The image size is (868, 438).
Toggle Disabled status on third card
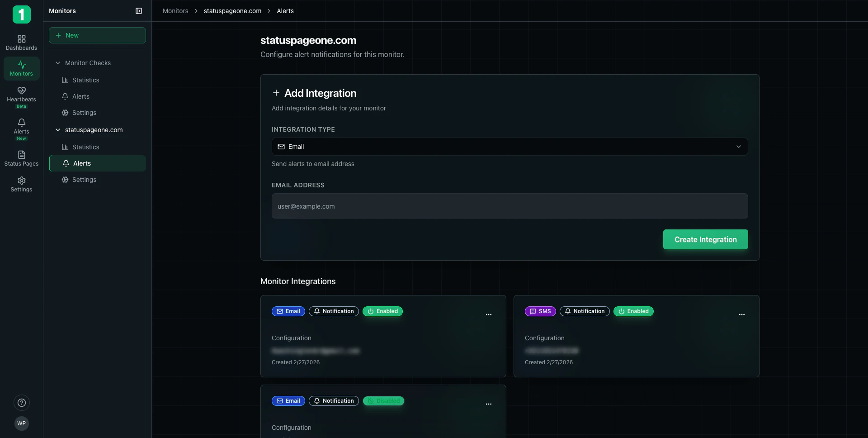pyautogui.click(x=383, y=401)
